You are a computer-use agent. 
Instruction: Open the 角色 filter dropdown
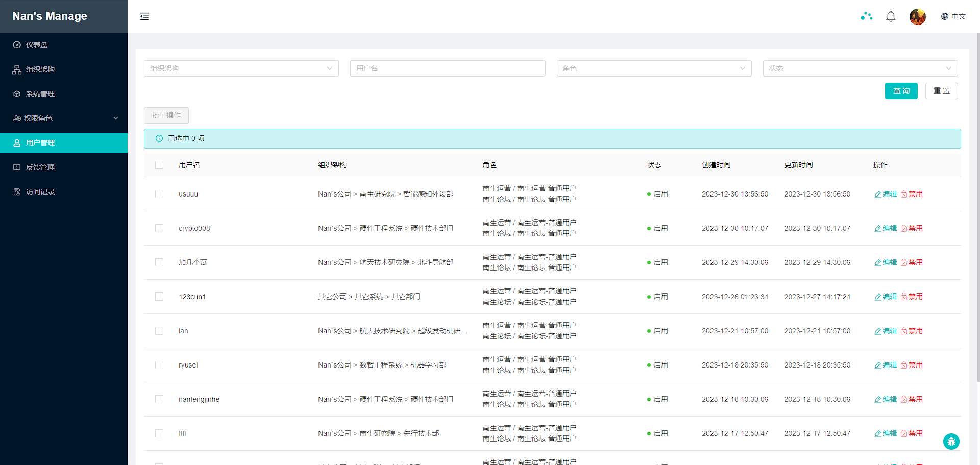point(654,68)
